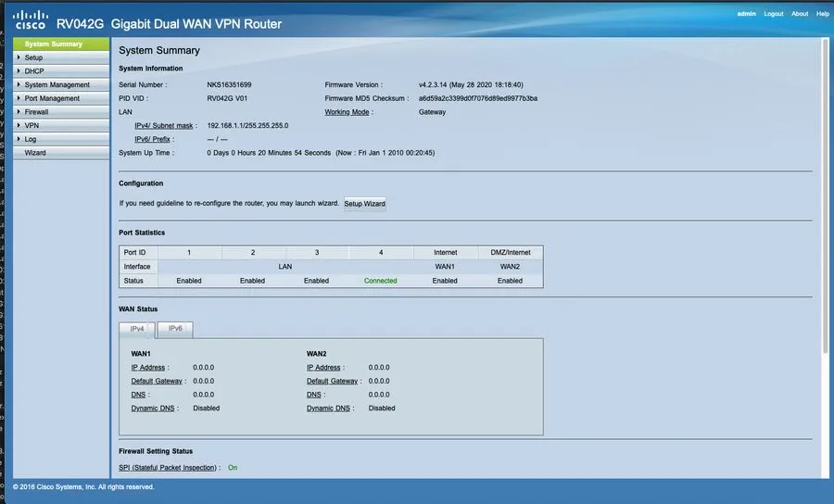Click the page vertical scrollbar

825,196
